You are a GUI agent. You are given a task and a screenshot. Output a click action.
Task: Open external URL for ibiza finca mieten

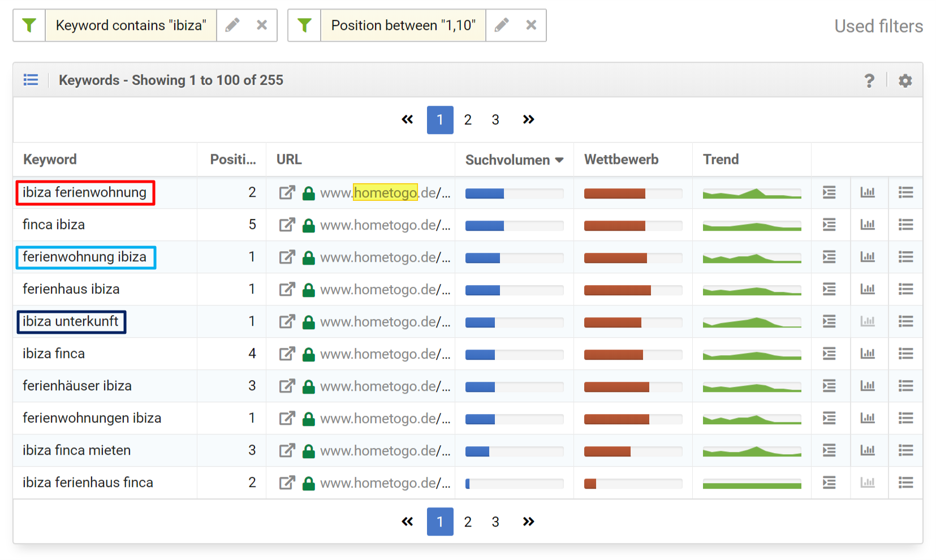coord(287,451)
